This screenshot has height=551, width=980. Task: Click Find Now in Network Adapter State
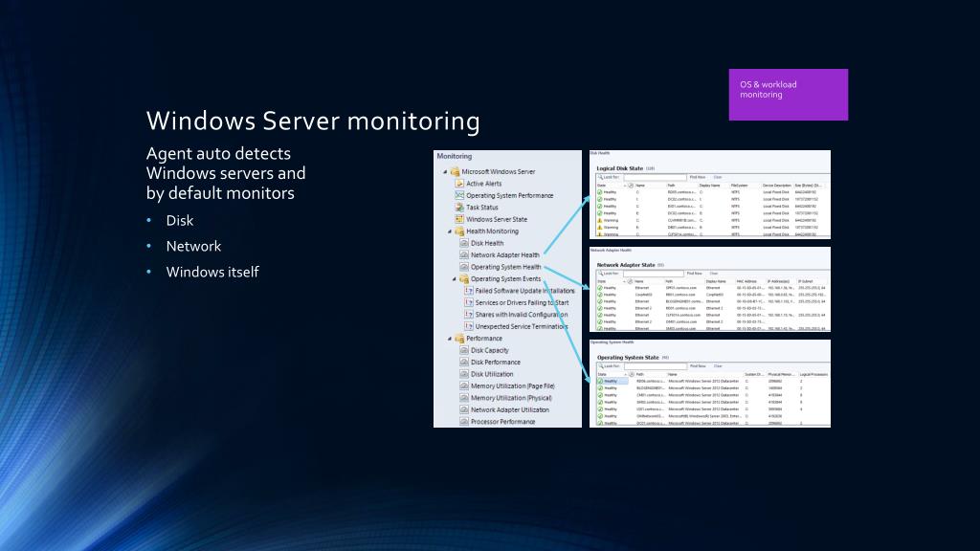[x=695, y=274]
